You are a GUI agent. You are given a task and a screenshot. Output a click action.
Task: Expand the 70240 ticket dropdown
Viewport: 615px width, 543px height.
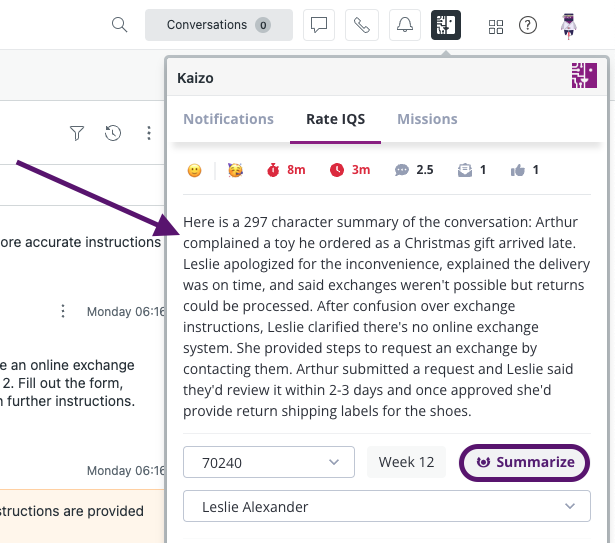pos(269,462)
